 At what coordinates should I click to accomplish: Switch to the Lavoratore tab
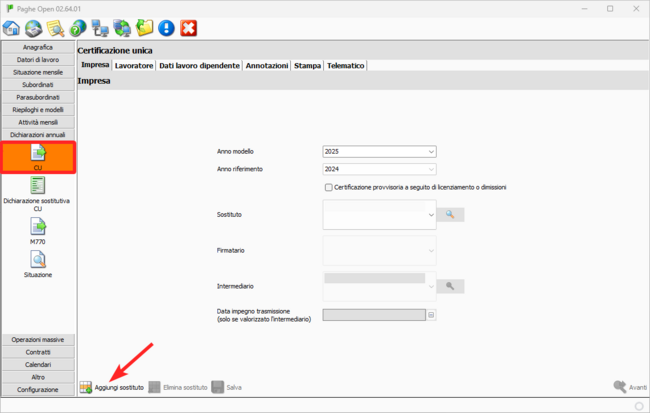click(134, 65)
